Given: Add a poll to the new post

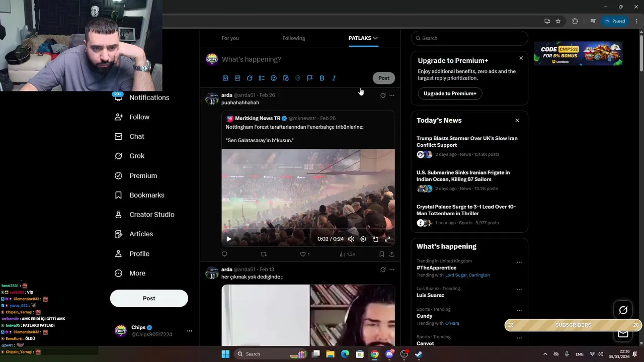Looking at the screenshot, I should point(262,78).
